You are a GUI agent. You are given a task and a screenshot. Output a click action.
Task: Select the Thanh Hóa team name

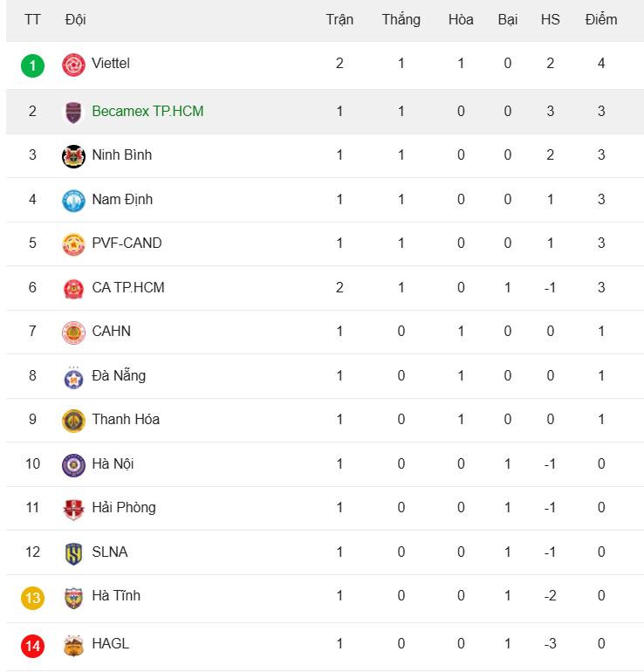click(126, 419)
